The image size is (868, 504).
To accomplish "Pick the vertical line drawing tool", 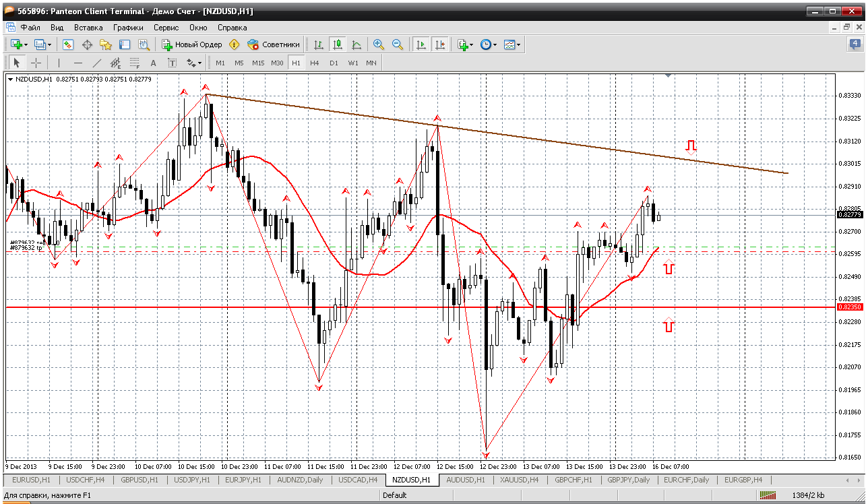I will pyautogui.click(x=59, y=63).
